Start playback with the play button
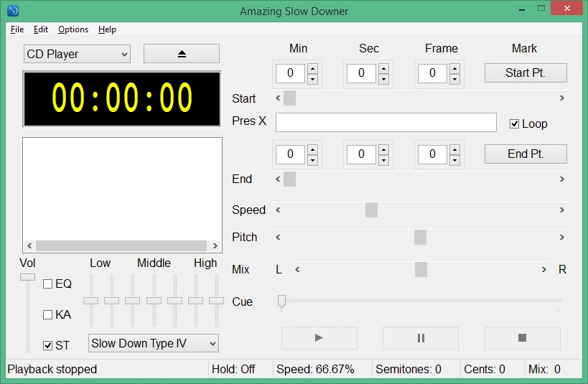The image size is (588, 384). coord(319,338)
